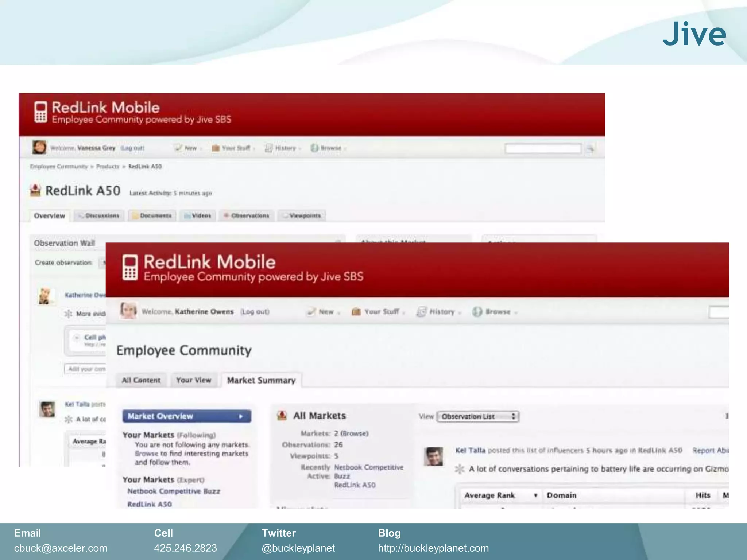Open RedLink A50 link in Kel Talla post
This screenshot has width=747, height=560.
(660, 450)
